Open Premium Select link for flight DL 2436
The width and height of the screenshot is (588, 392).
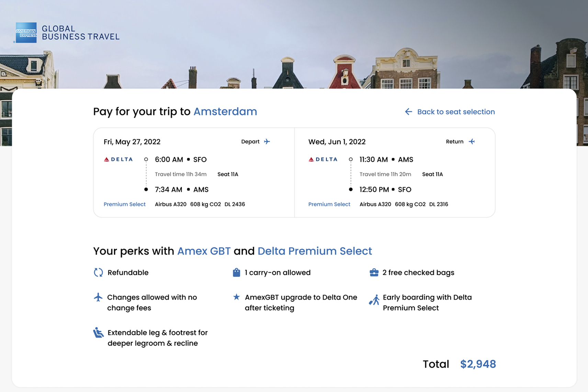125,204
